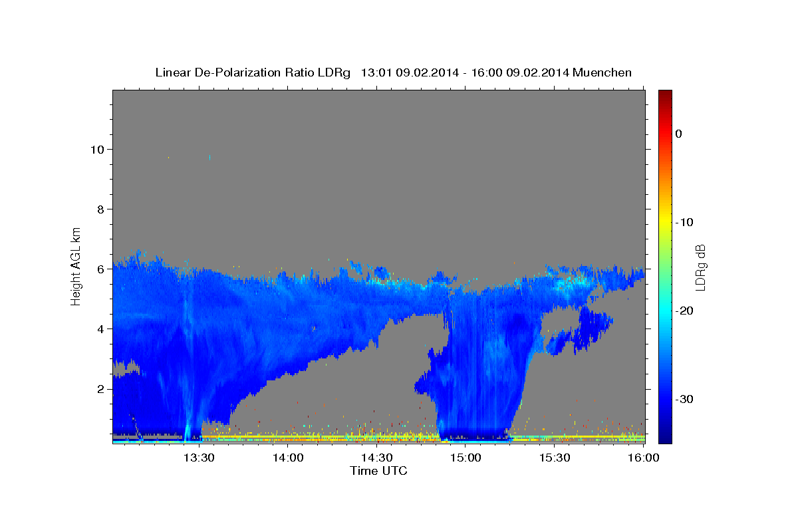Click the colorbar label -10
Screen dimensions: 798x532
click(x=685, y=222)
